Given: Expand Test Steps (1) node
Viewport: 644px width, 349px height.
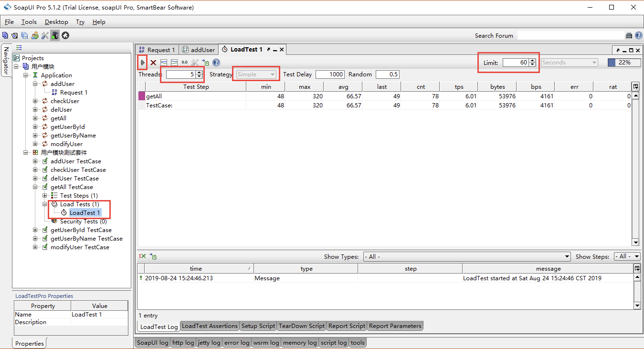Looking at the screenshot, I should [45, 195].
